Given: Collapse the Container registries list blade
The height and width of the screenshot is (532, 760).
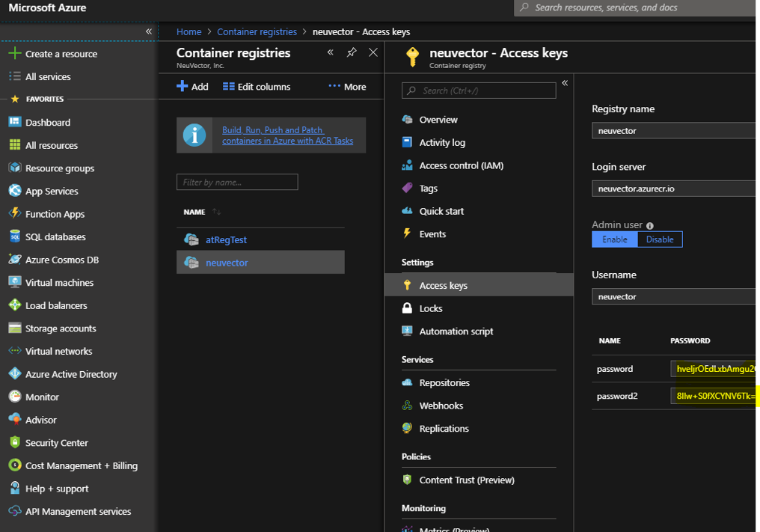Looking at the screenshot, I should click(331, 52).
